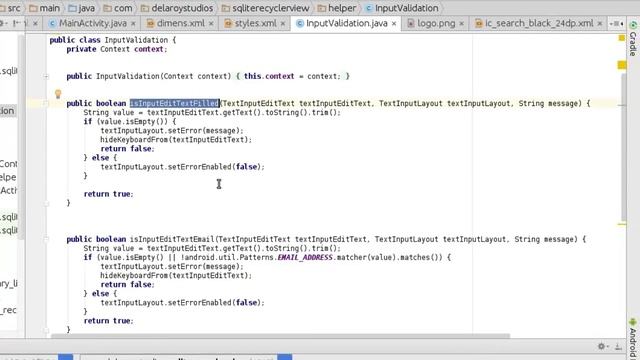Viewport: 640px width, 360px height.
Task: Click the yellow light bulb intention icon
Action: coord(58,94)
